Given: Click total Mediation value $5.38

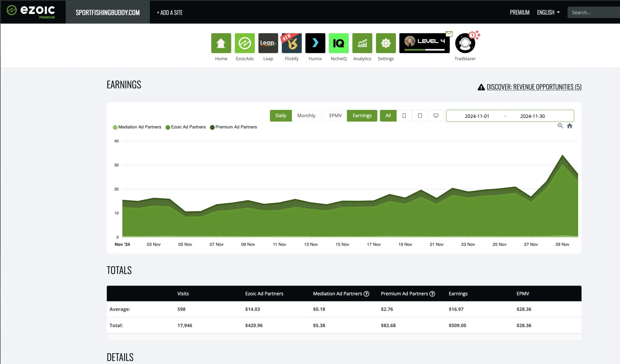Looking at the screenshot, I should coord(319,325).
